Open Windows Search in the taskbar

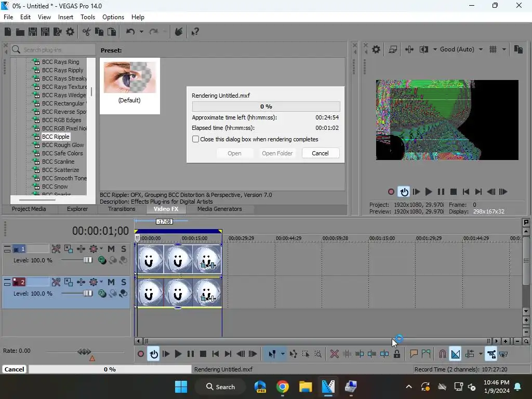point(220,387)
